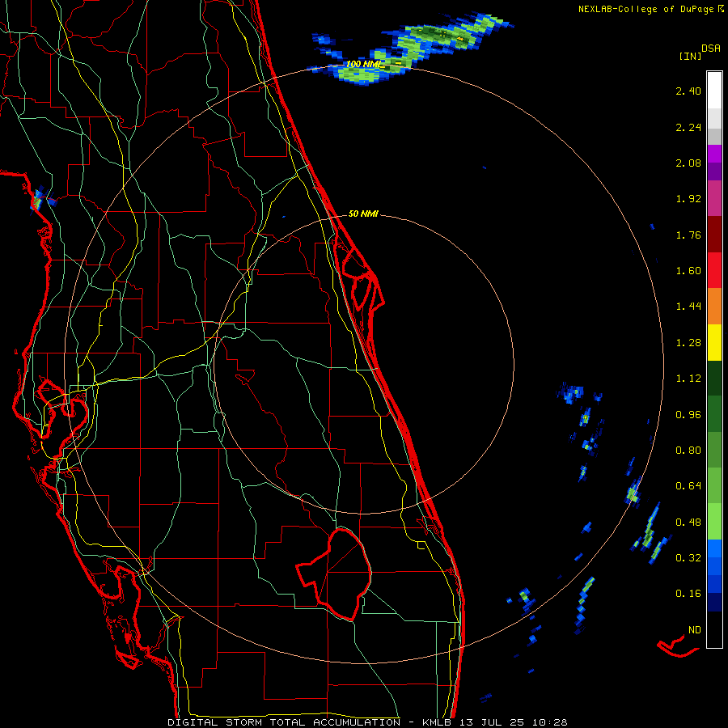Pick the yellow swatch beside 1.28
This screenshot has height=728, width=728.
[x=714, y=342]
